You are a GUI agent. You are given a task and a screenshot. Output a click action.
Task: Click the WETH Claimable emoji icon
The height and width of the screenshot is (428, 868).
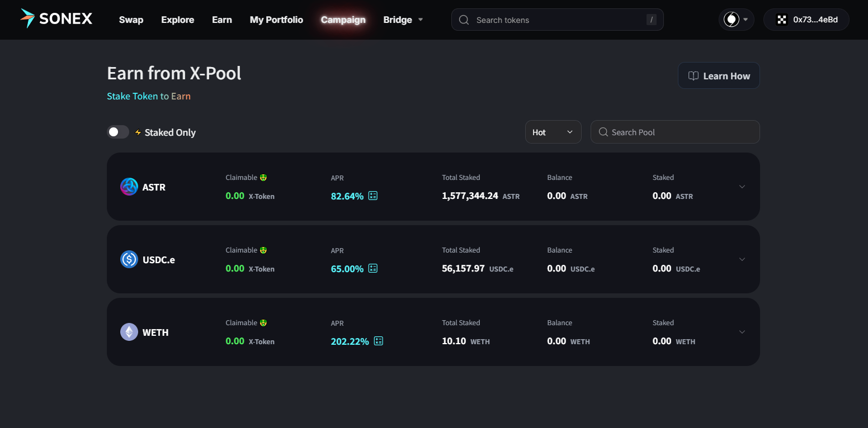pyautogui.click(x=263, y=322)
